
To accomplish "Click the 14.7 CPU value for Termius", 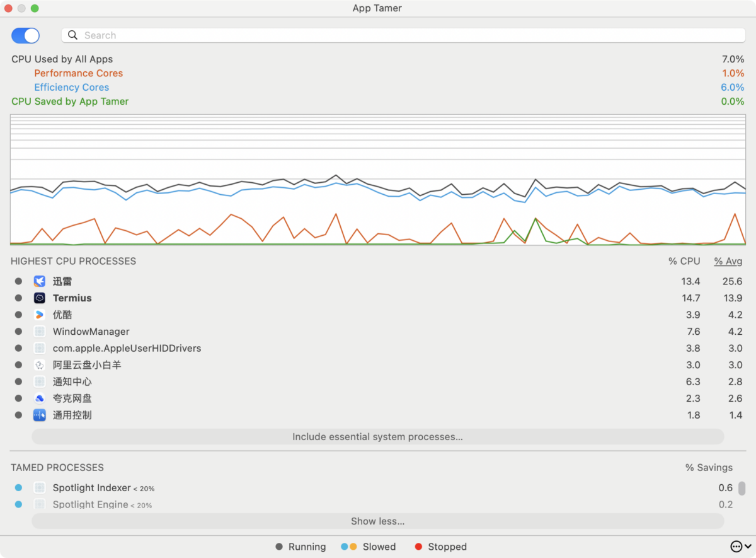I will 690,298.
